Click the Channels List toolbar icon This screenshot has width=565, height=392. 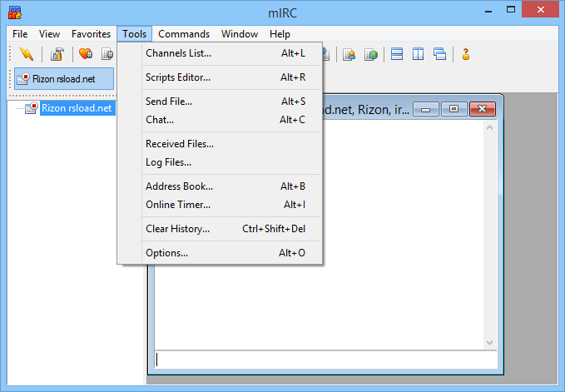click(107, 54)
